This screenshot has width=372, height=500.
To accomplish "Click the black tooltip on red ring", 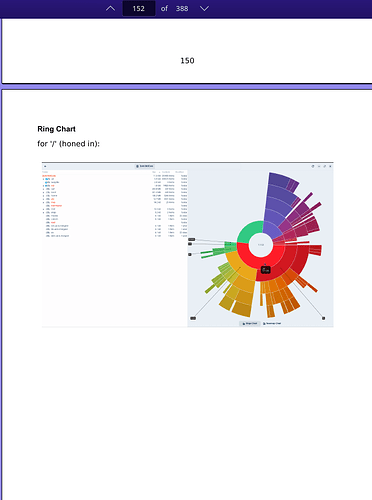I will coord(265,270).
